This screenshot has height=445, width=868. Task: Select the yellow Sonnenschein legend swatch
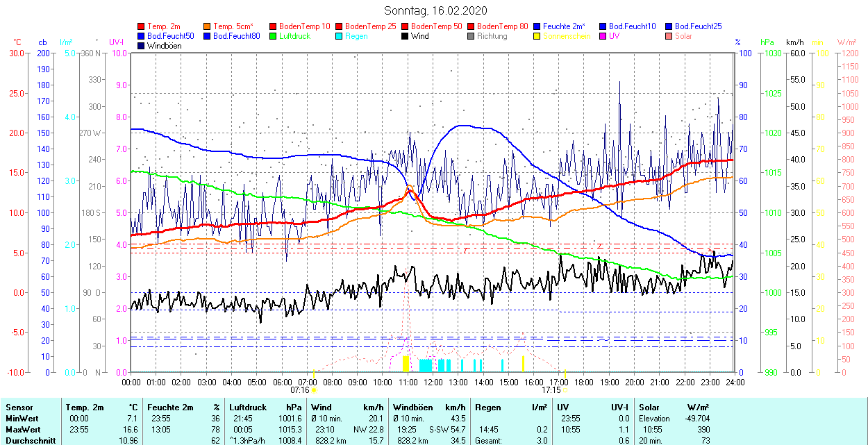coord(537,36)
